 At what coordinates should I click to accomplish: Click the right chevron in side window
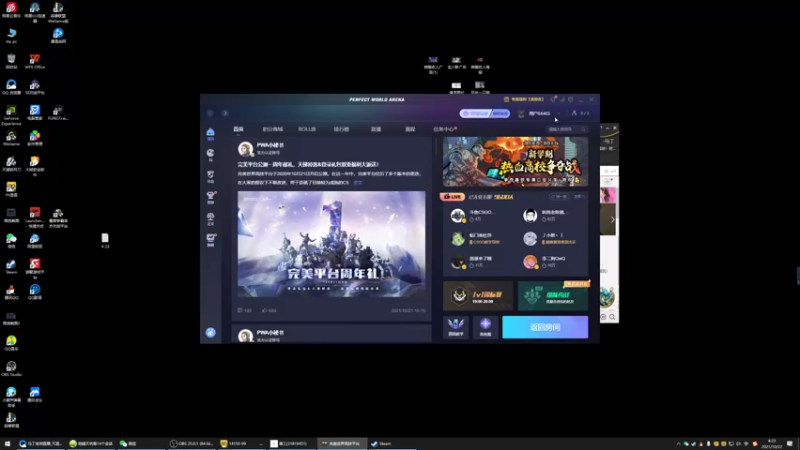[x=612, y=219]
